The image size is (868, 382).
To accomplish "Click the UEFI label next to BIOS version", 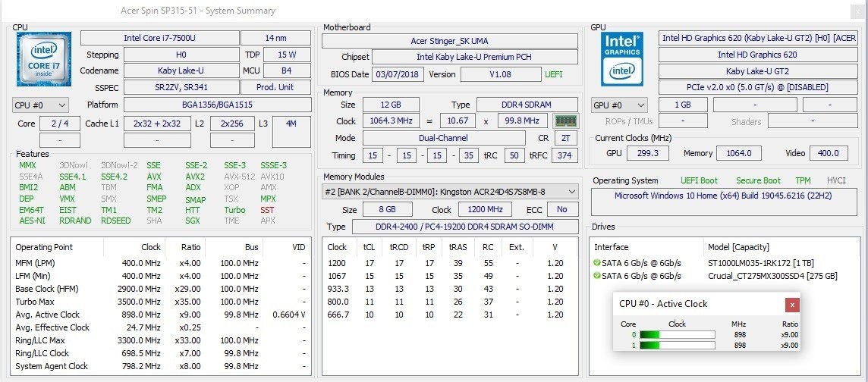I will click(x=554, y=74).
